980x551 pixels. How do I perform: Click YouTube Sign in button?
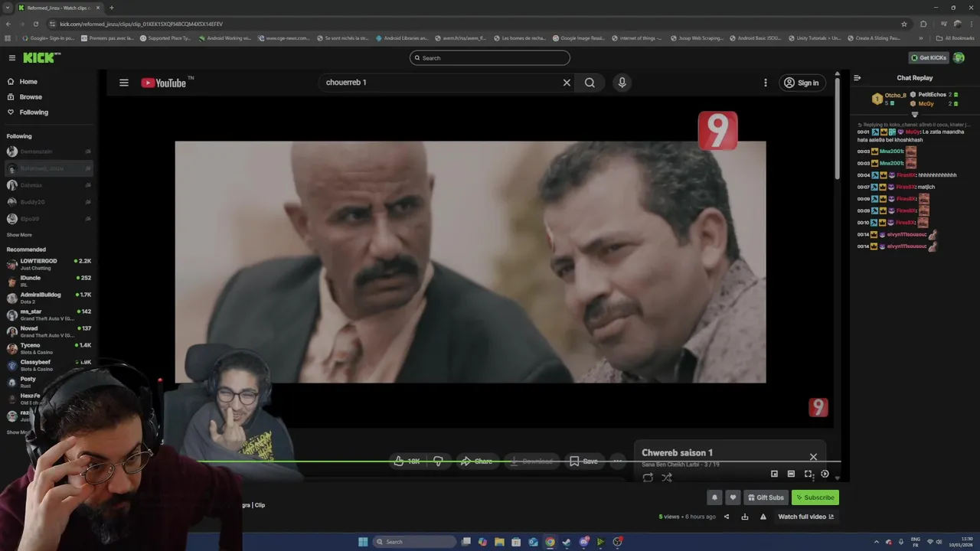pyautogui.click(x=802, y=83)
